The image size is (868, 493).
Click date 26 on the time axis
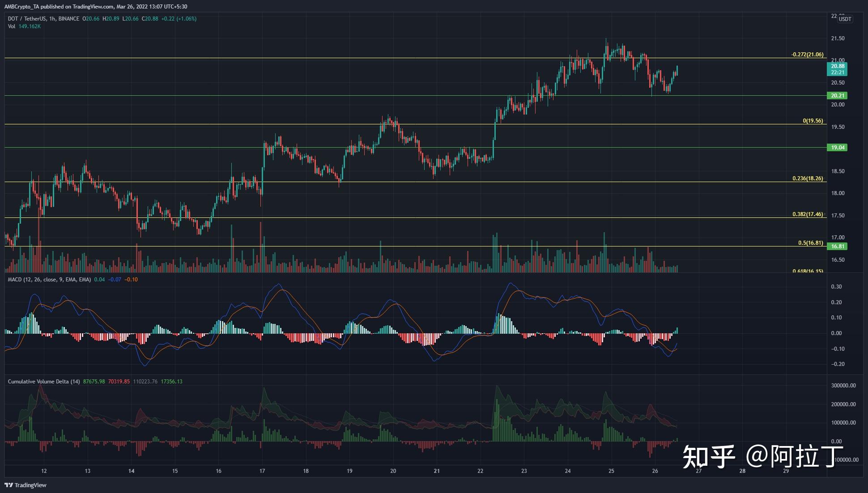click(655, 471)
